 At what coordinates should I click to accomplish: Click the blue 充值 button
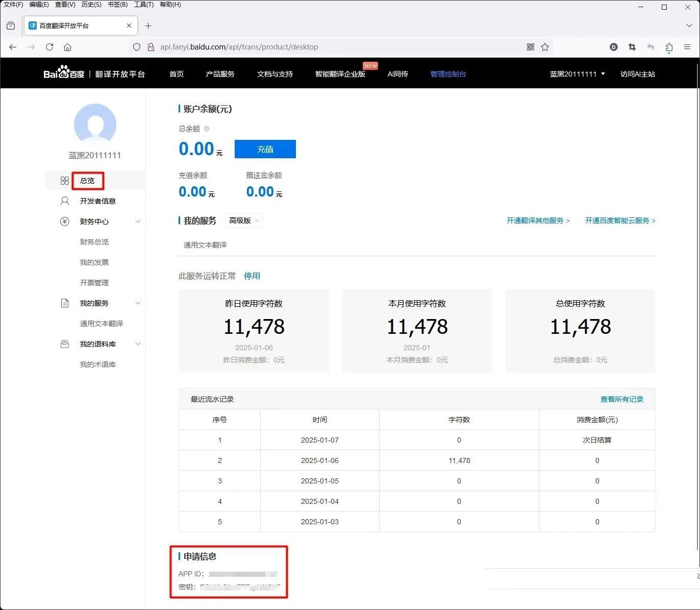[x=265, y=149]
